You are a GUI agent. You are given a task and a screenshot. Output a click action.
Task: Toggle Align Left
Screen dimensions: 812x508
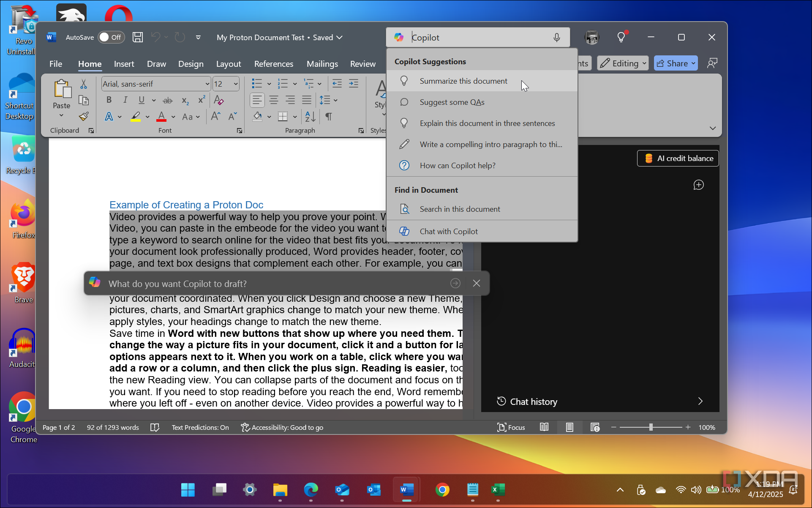coord(257,100)
